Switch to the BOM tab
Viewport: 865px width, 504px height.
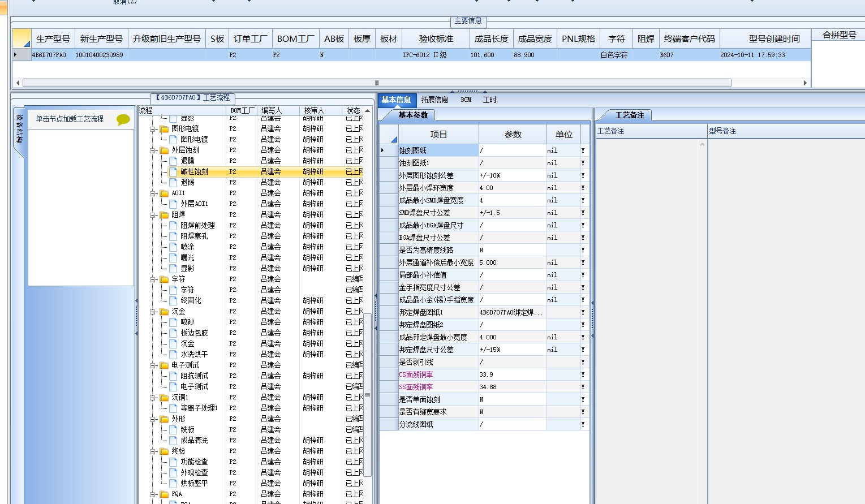click(466, 100)
